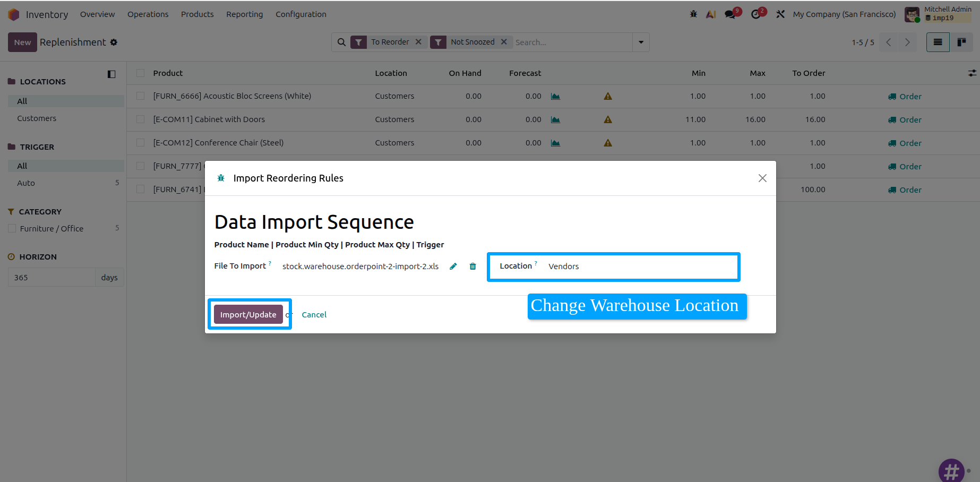Sort by the Product column header

[168, 73]
